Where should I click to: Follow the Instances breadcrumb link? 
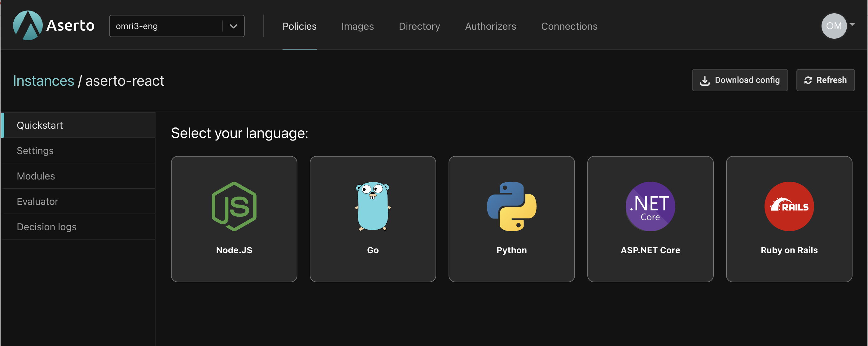43,81
